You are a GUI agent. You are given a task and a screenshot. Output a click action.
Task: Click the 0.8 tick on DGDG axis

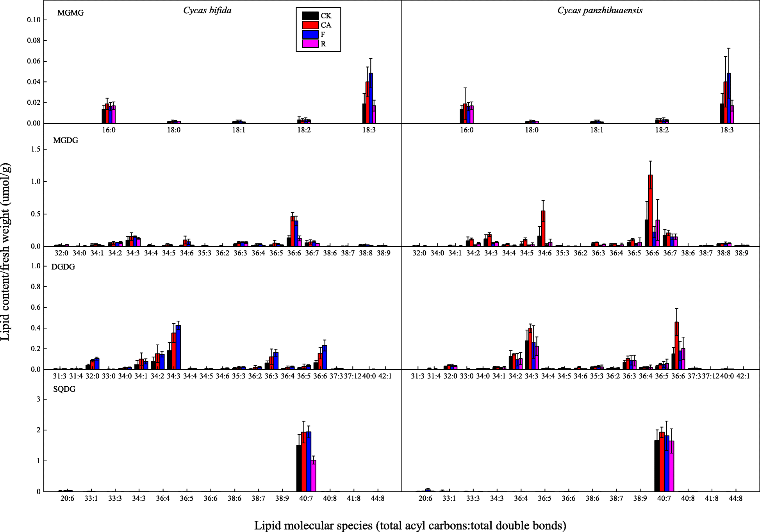tap(36, 287)
